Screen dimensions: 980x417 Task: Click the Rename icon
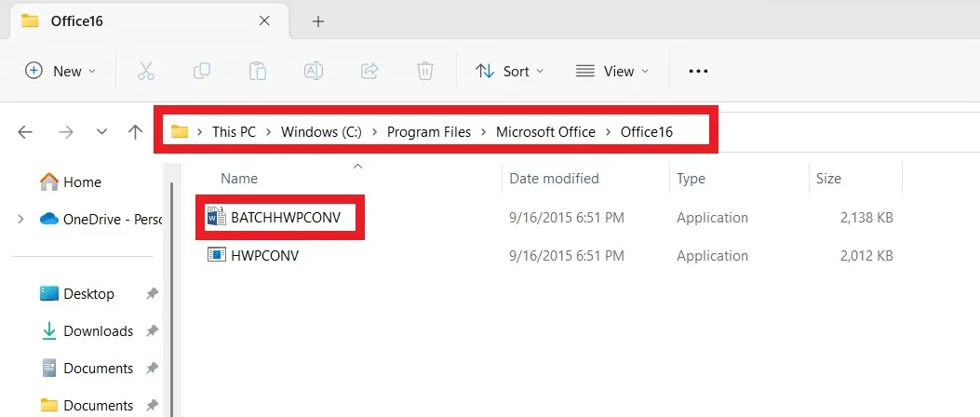click(313, 71)
